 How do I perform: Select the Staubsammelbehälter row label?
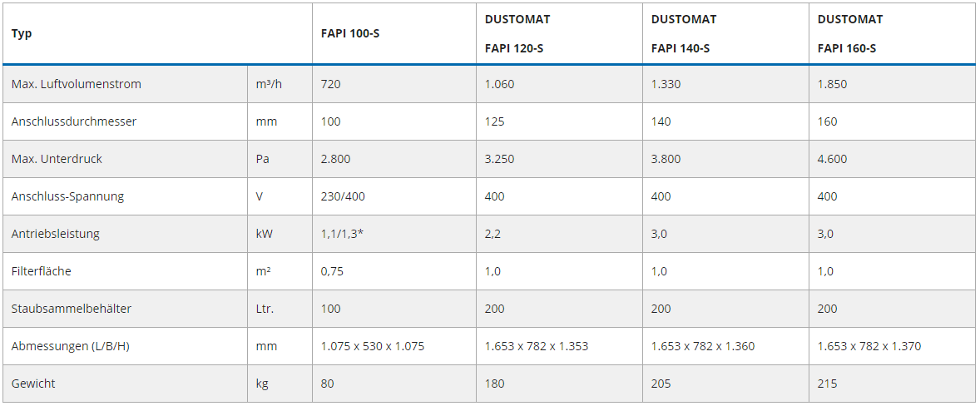point(72,309)
